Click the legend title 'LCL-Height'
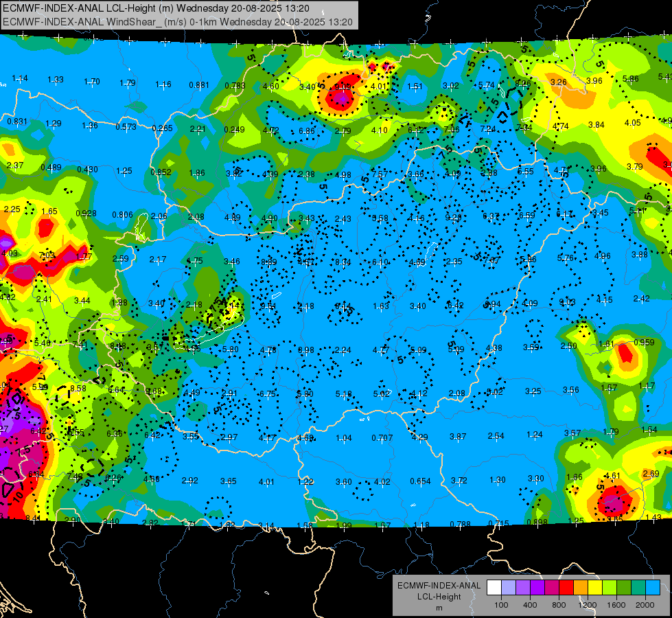672x618 pixels. [x=439, y=597]
